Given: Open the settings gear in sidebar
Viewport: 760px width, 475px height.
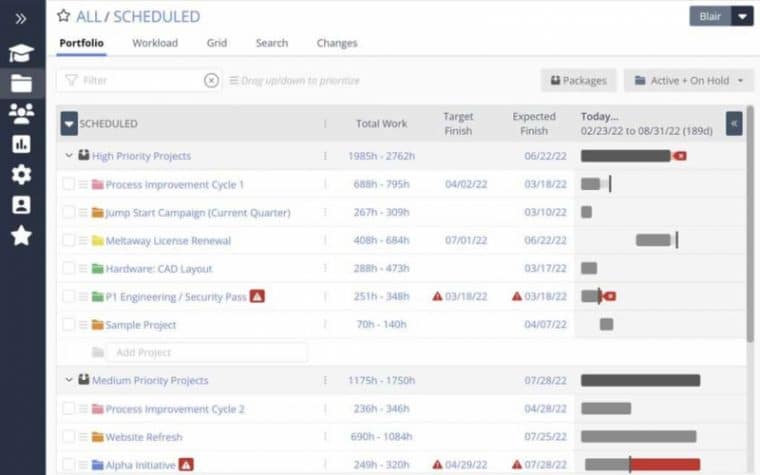Looking at the screenshot, I should pyautogui.click(x=21, y=175).
